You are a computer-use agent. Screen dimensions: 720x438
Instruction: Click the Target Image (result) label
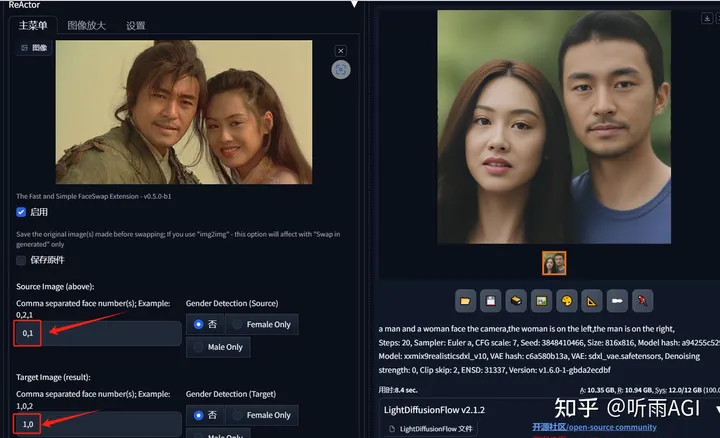point(53,377)
